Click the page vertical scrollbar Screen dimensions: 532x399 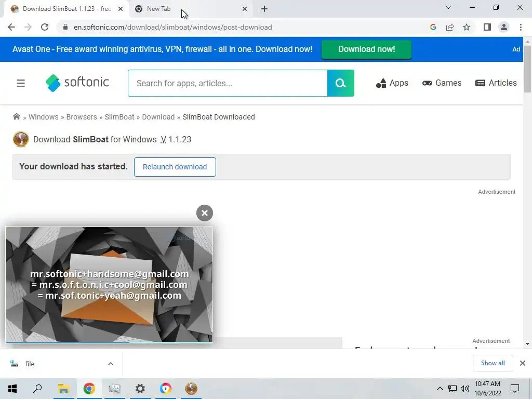click(x=527, y=70)
